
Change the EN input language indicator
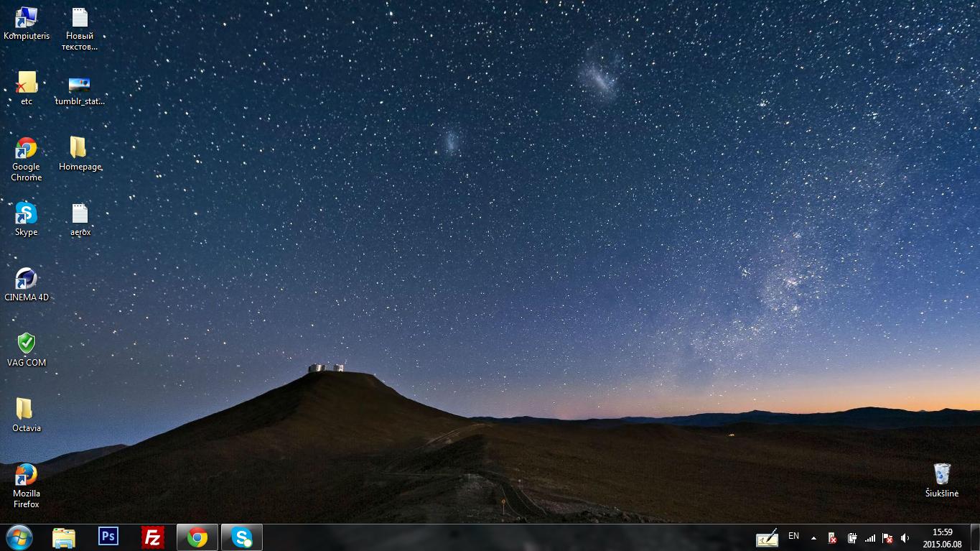point(793,536)
